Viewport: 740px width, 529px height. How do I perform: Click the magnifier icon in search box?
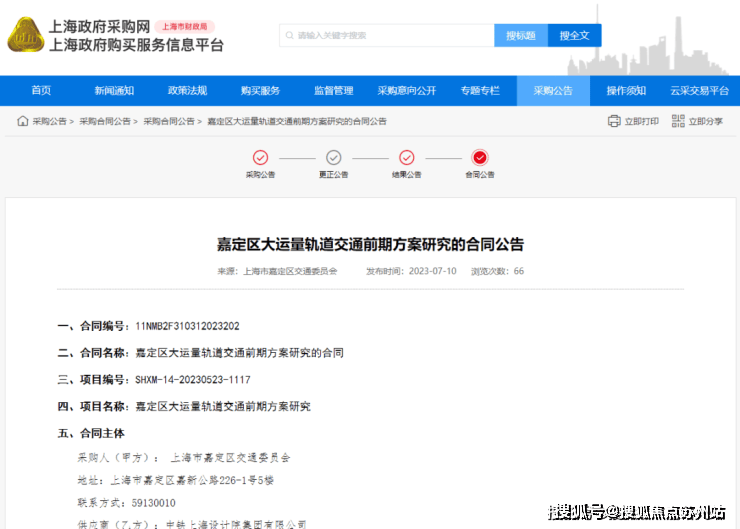[289, 35]
